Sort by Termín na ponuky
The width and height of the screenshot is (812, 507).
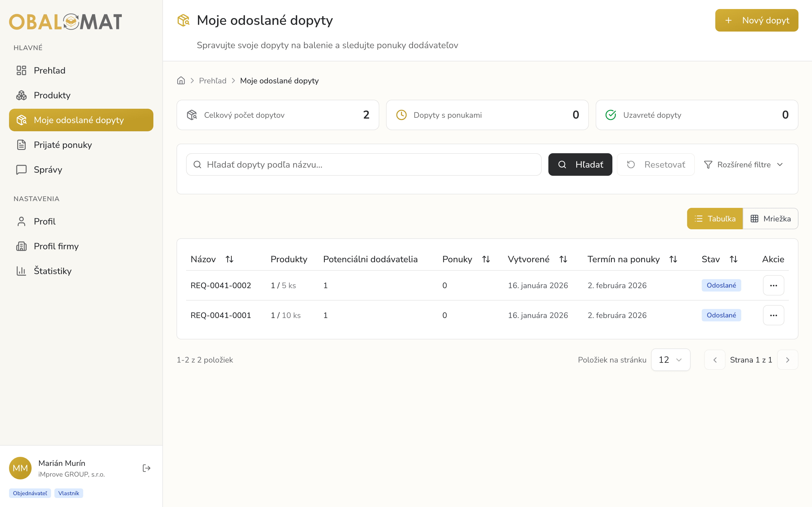673,259
